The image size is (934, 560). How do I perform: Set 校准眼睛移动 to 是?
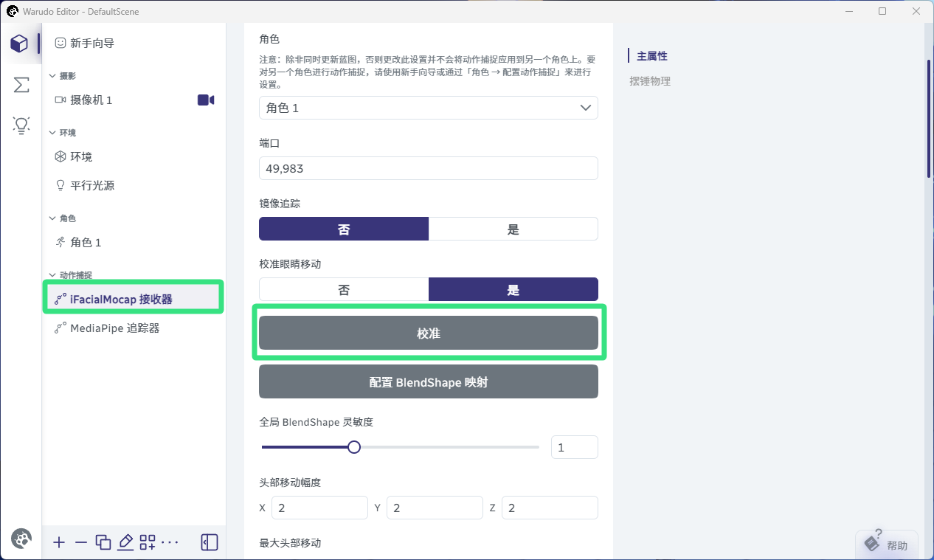click(x=513, y=289)
